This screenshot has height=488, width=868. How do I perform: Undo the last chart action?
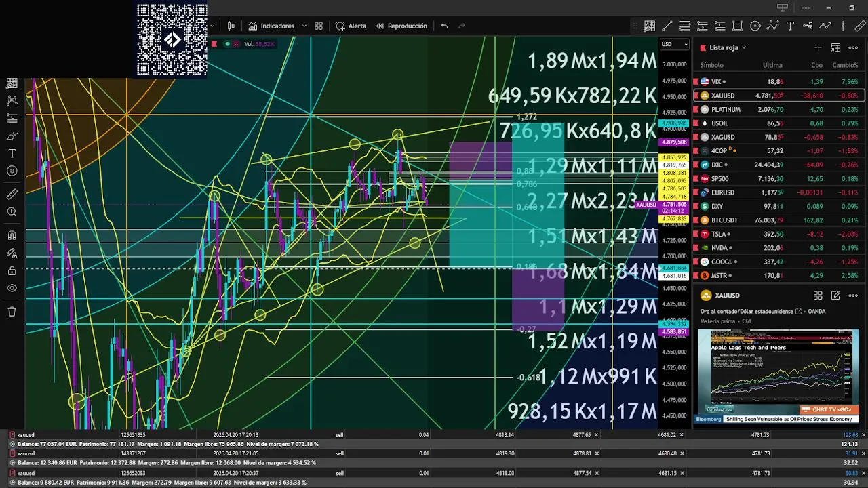[444, 26]
